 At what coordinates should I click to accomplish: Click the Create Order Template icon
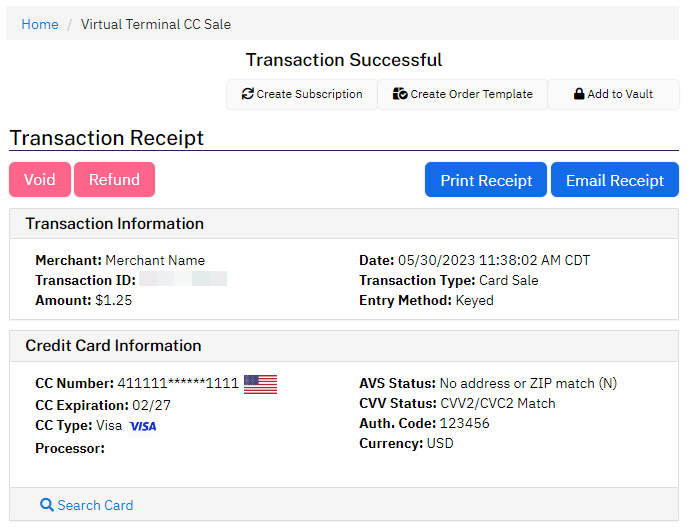pos(400,94)
